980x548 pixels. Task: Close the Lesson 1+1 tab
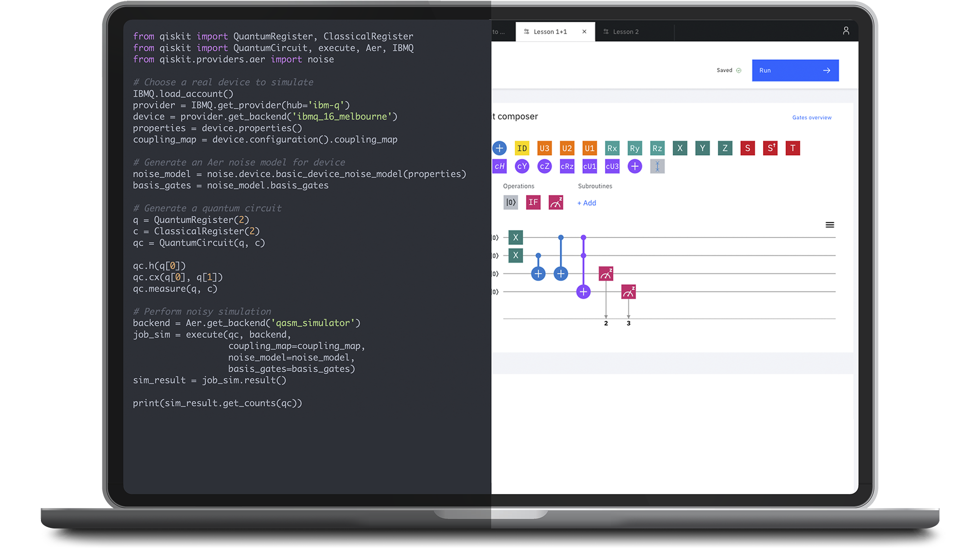tap(584, 32)
